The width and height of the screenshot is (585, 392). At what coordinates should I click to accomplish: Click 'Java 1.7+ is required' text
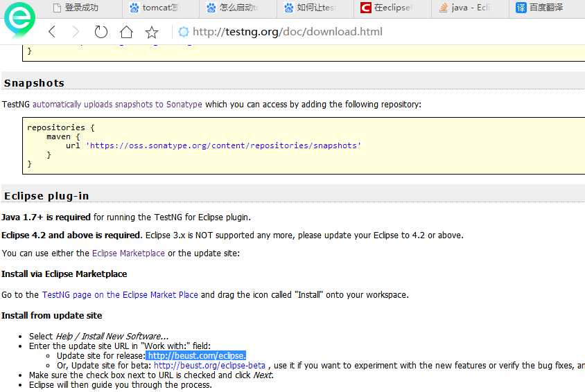[x=46, y=217]
